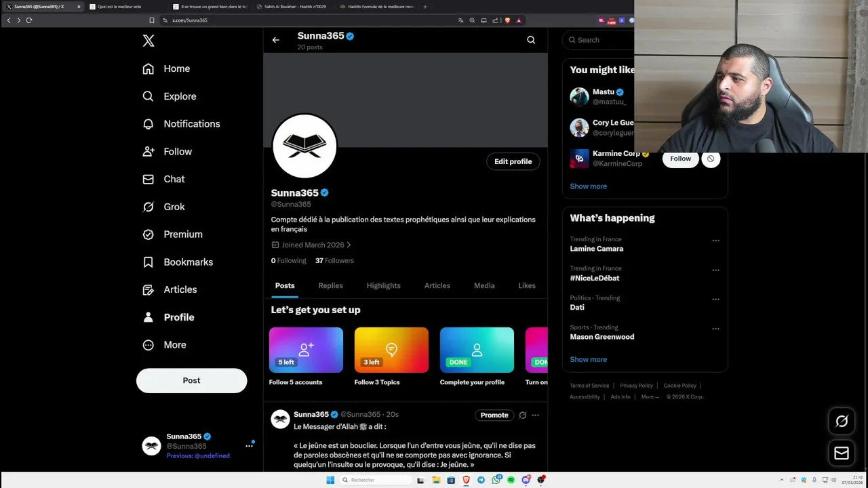Open Notifications in the left navigation

click(181, 124)
